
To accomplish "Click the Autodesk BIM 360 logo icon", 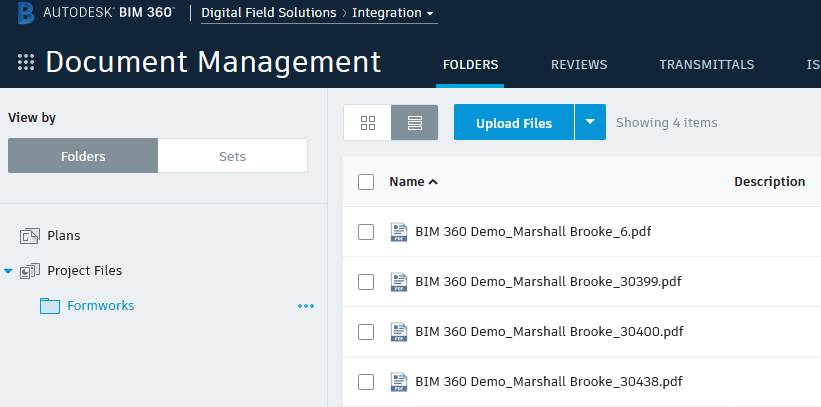I will pos(26,13).
